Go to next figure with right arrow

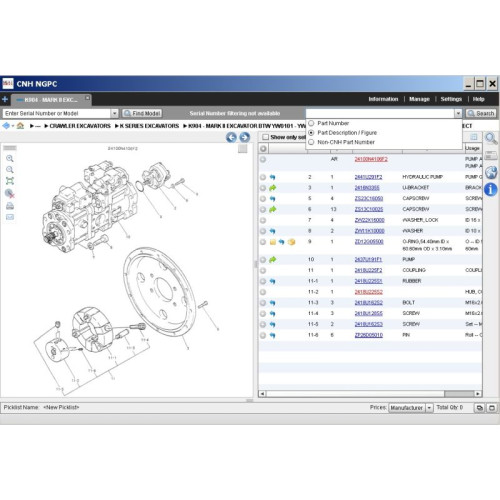point(244,137)
